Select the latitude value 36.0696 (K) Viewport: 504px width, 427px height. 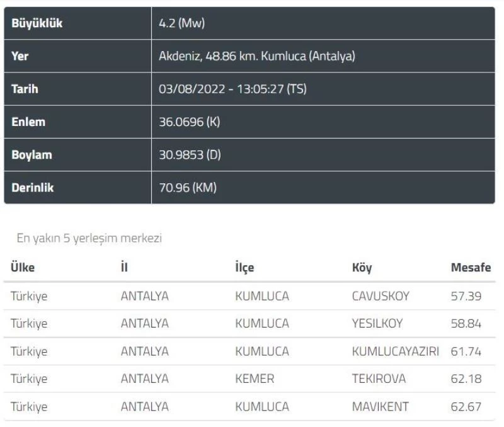coord(189,122)
